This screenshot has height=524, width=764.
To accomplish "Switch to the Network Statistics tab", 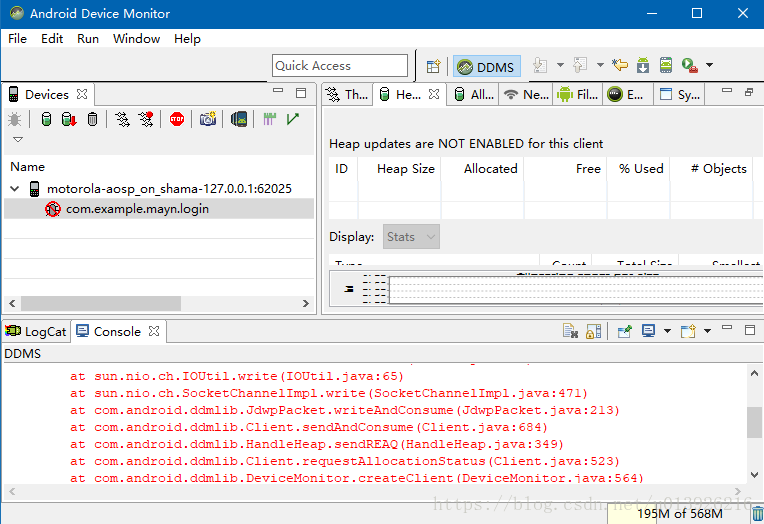I will point(526,94).
